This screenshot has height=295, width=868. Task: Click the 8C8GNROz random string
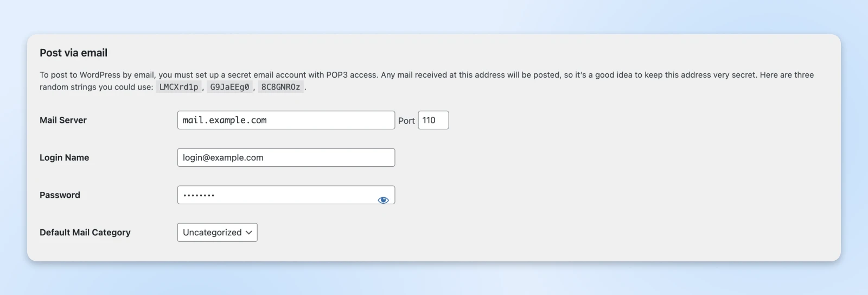coord(280,87)
